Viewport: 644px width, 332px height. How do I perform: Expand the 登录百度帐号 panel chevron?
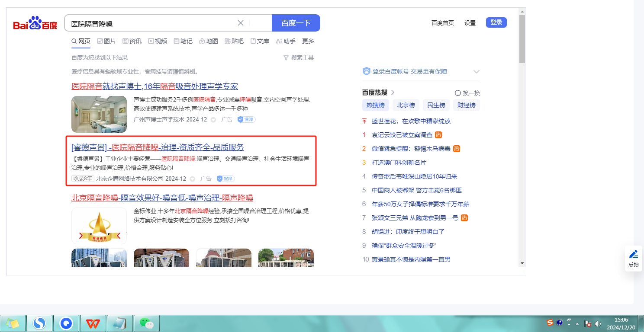pyautogui.click(x=477, y=72)
